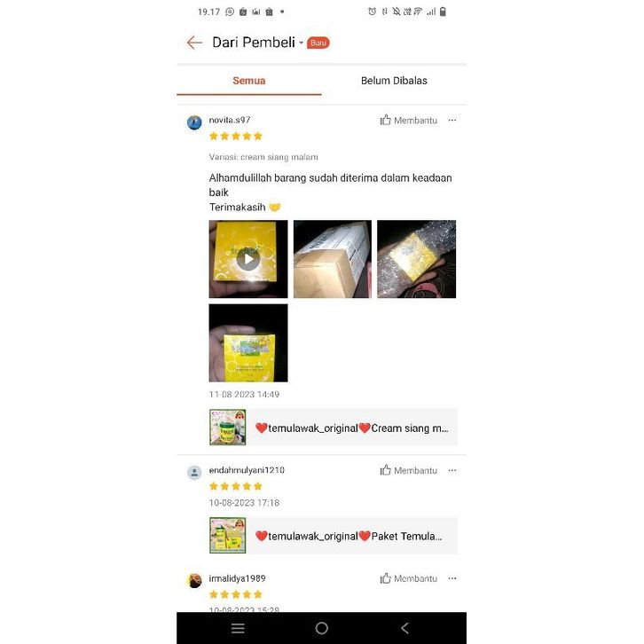This screenshot has height=644, width=644.
Task: Open more options for novita.s97 review
Action: [x=452, y=121]
